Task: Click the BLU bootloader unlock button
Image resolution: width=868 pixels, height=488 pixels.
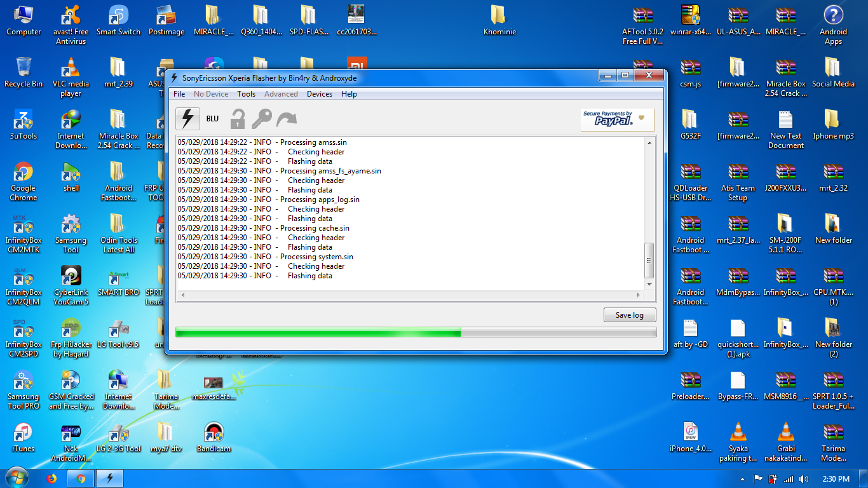Action: click(212, 119)
